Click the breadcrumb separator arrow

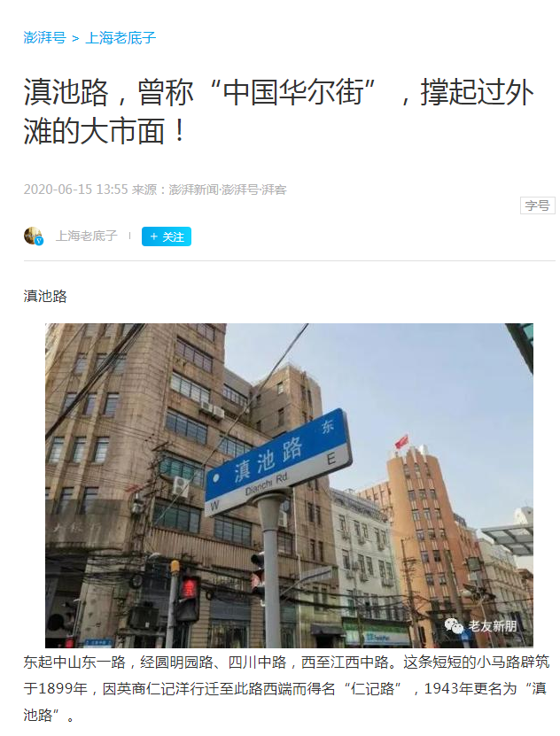point(75,38)
